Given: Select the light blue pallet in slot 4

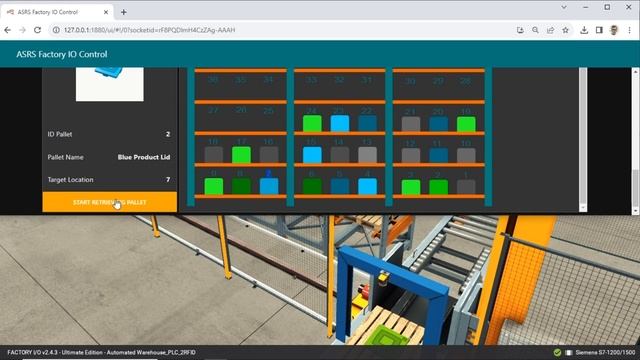Looking at the screenshot, I should click(367, 186).
